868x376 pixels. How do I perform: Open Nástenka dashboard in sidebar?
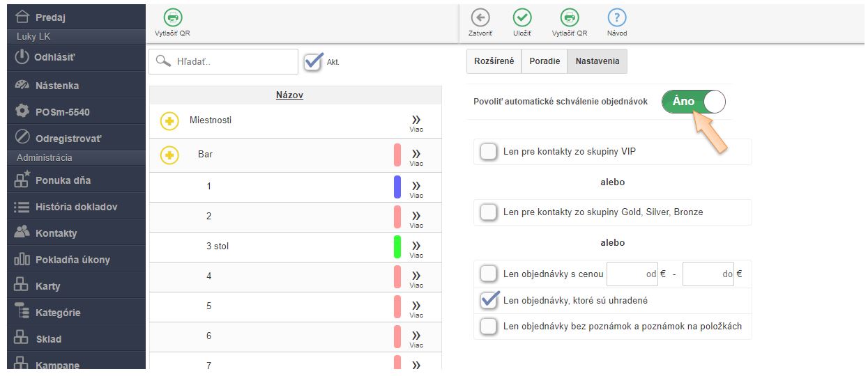pyautogui.click(x=57, y=86)
